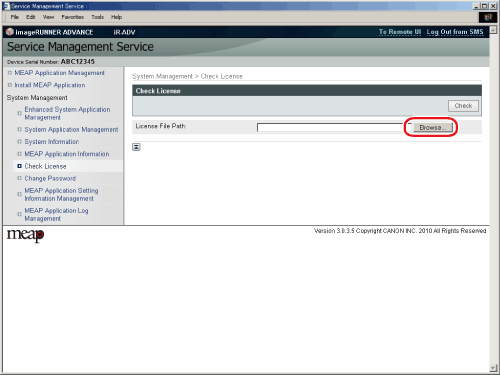
Task: Click the scrollbar up arrow
Action: 493,30
